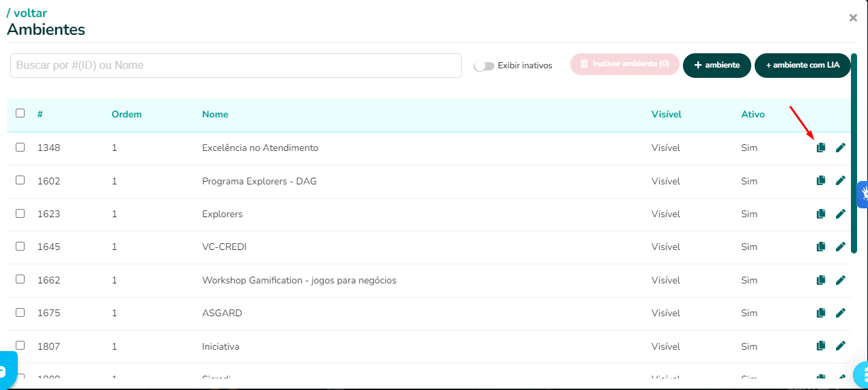868x390 pixels.
Task: Edit the Workshop Gamification environment
Action: click(841, 280)
